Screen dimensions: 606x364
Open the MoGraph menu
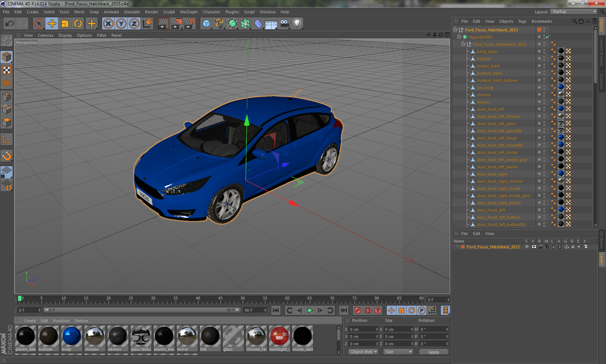189,12
